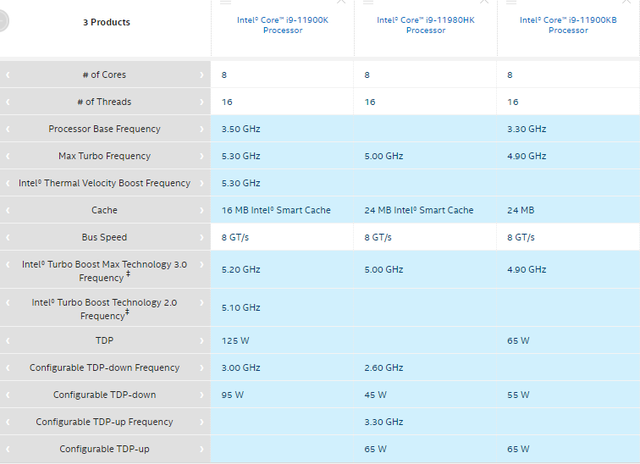Click the 'Bus Speed' row label
Viewport: 640px width, 464px height.
[x=104, y=237]
